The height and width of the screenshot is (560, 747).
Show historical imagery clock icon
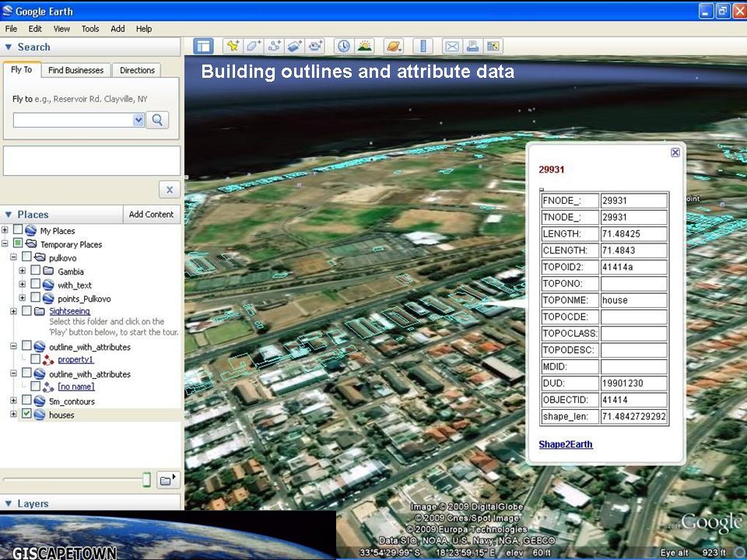coord(343,46)
